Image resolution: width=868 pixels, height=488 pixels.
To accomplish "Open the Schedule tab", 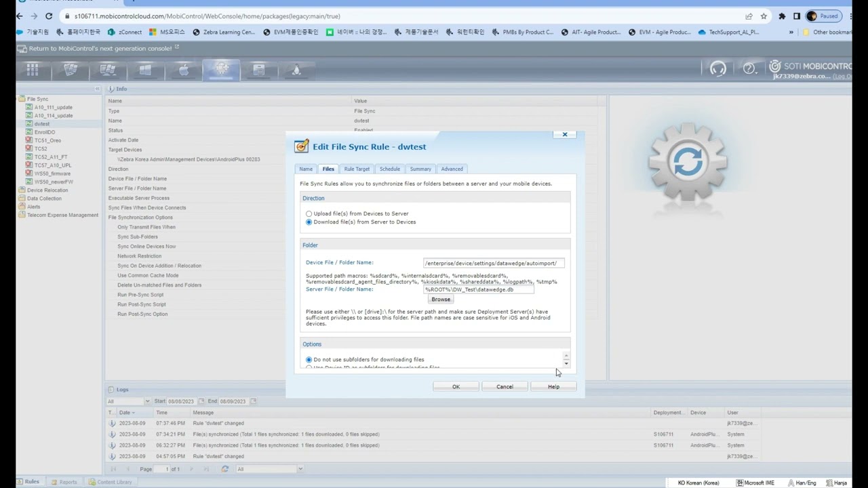I will pos(390,169).
